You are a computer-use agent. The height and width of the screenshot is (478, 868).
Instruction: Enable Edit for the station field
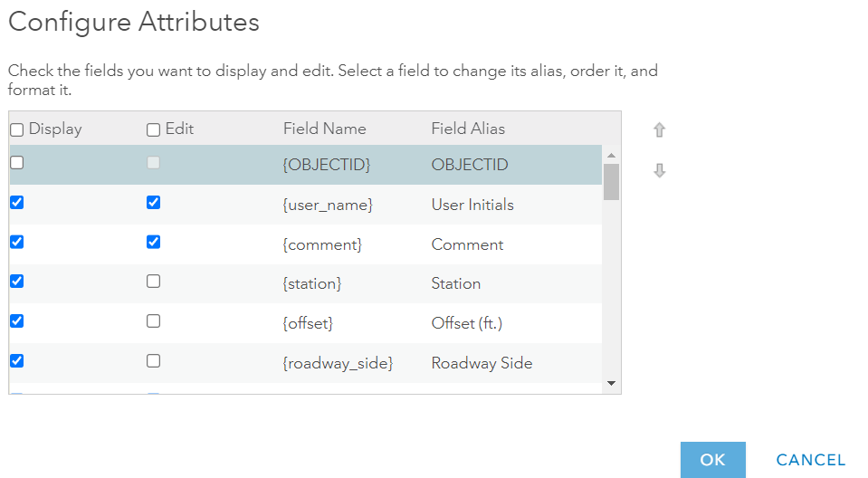(153, 282)
